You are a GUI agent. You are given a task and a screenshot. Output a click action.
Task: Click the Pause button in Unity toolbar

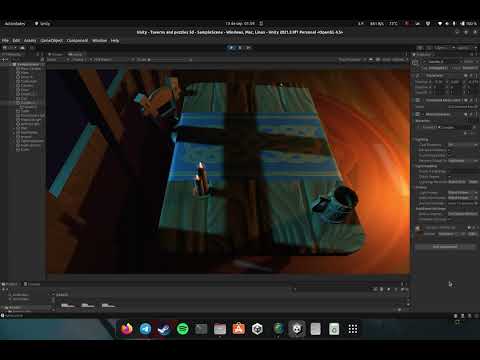tap(240, 48)
